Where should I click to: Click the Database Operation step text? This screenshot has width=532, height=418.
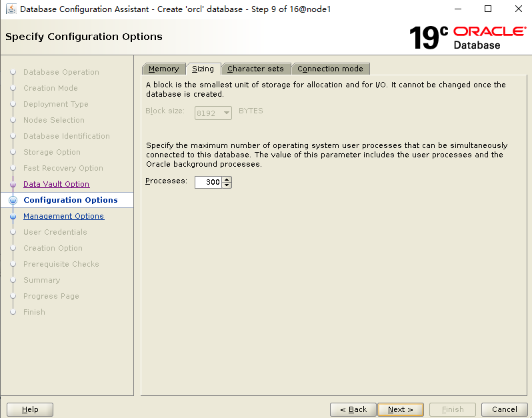[61, 72]
